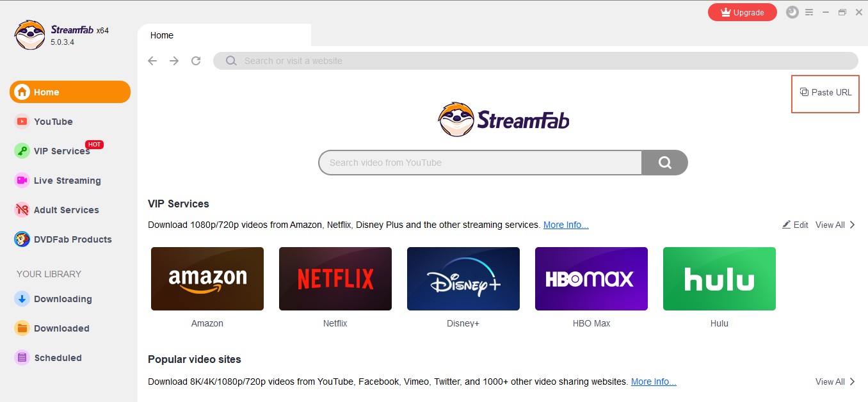This screenshot has width=868, height=402.
Task: Click the Downloaded folder icon
Action: [22, 328]
